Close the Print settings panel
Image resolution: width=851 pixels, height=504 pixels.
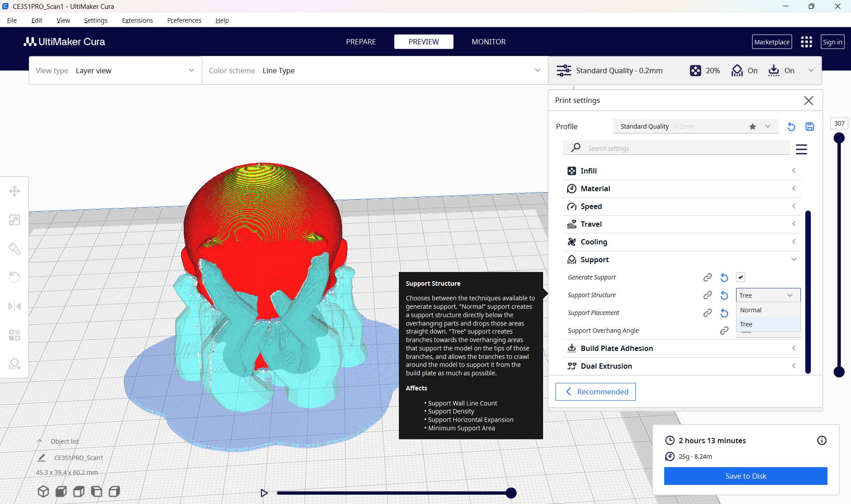808,101
